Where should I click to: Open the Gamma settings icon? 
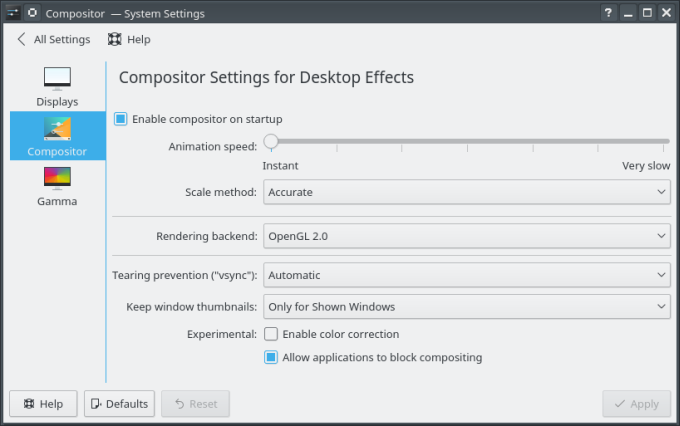tap(57, 179)
